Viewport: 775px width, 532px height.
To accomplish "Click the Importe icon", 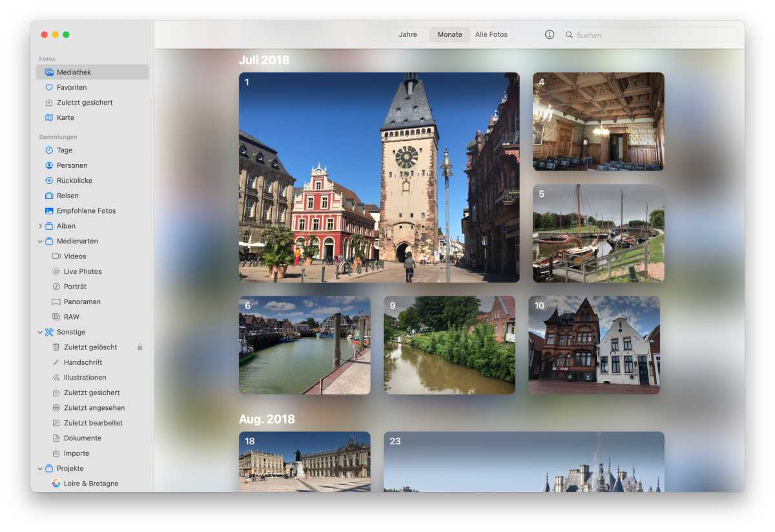I will pos(56,453).
